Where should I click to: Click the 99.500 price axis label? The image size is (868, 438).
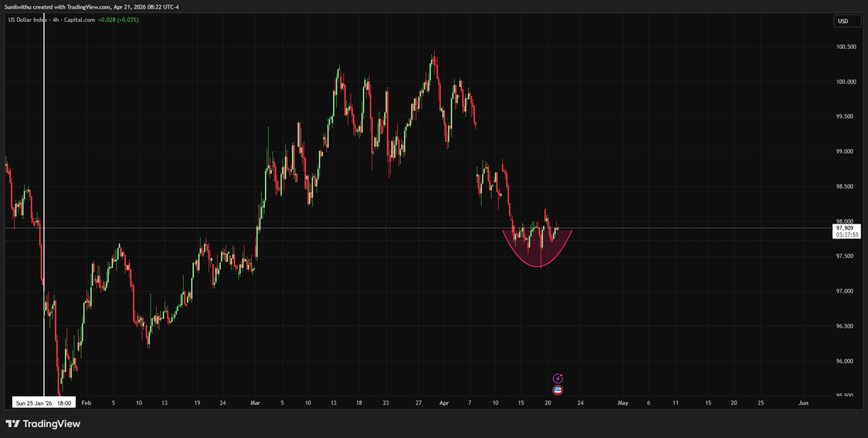(x=846, y=117)
